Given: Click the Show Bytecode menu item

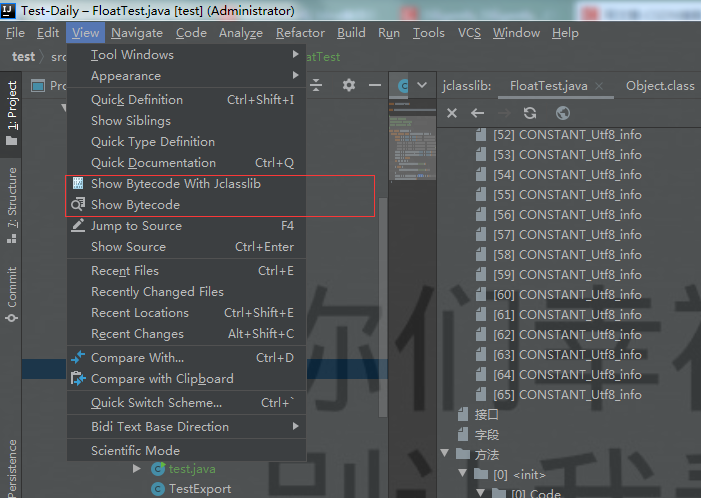Looking at the screenshot, I should [x=186, y=205].
